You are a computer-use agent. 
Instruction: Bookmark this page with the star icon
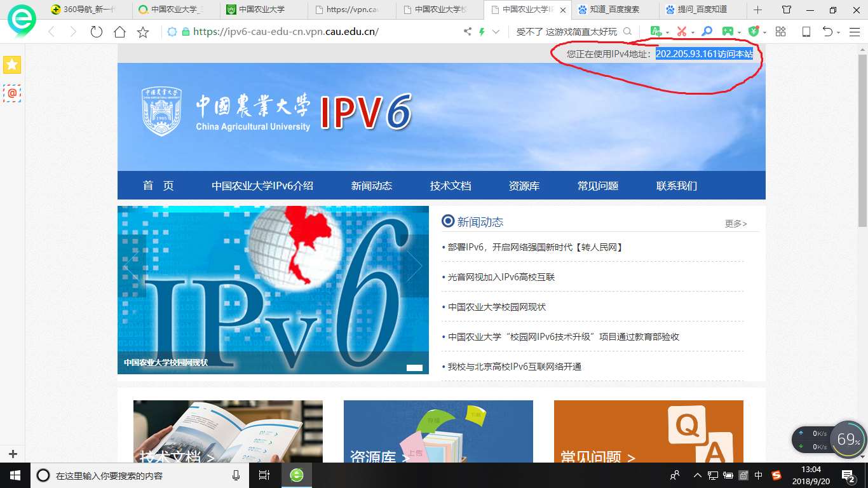pyautogui.click(x=143, y=32)
